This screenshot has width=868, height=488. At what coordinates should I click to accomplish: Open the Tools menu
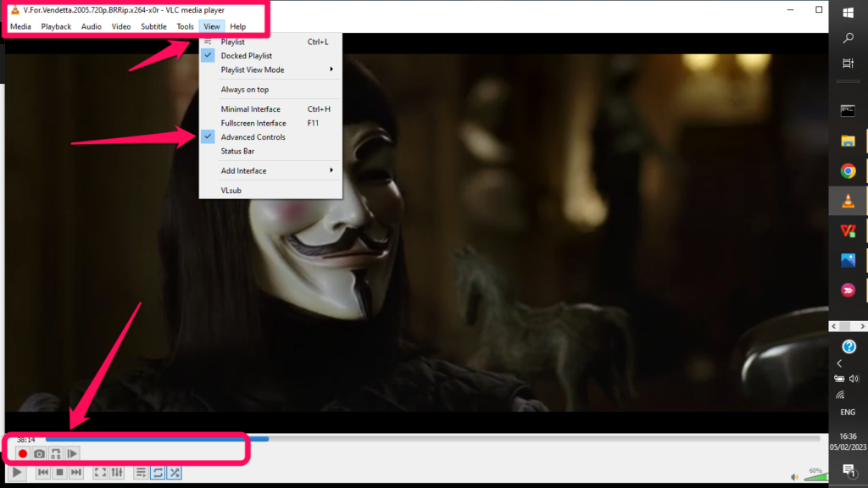pyautogui.click(x=185, y=26)
